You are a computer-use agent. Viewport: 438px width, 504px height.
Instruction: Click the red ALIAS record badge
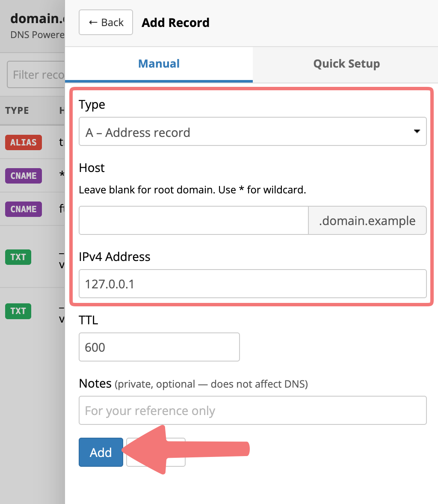click(24, 142)
